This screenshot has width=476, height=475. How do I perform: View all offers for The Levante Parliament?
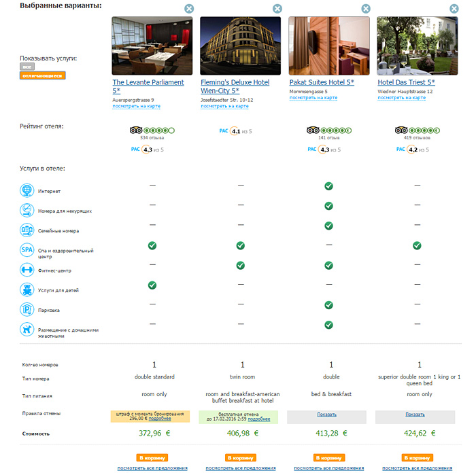click(152, 468)
